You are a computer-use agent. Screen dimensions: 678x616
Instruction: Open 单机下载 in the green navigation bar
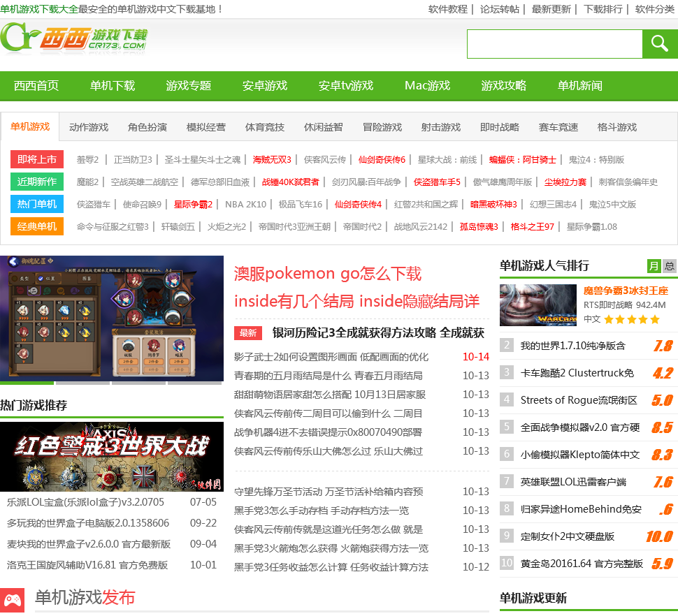tap(113, 85)
